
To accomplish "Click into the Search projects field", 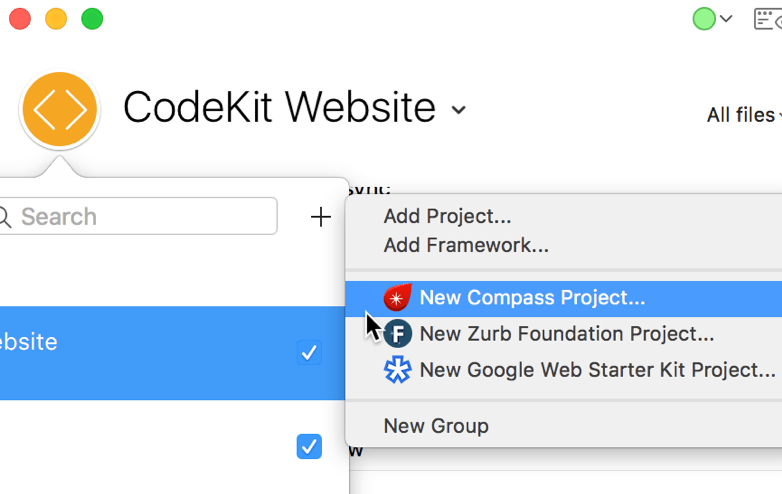I will click(x=138, y=216).
